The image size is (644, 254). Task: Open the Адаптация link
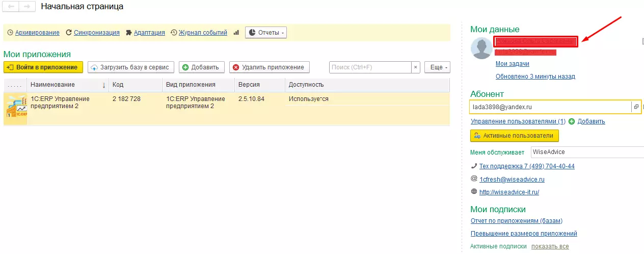point(149,33)
